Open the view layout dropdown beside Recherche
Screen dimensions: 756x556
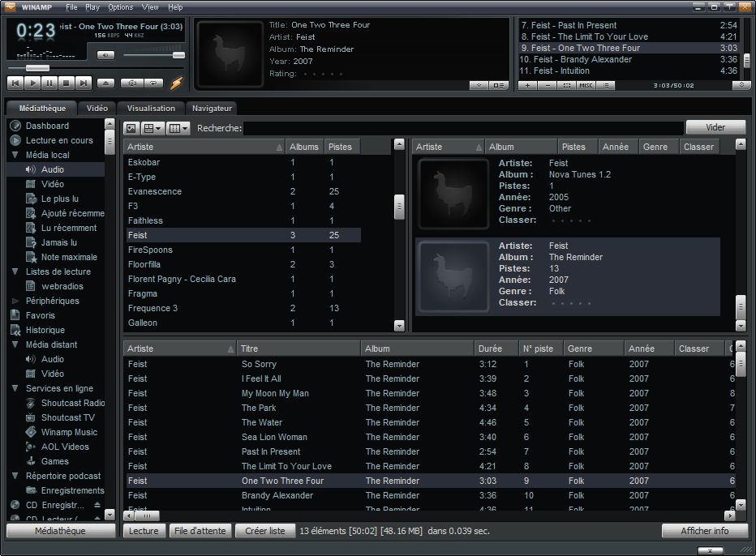178,128
